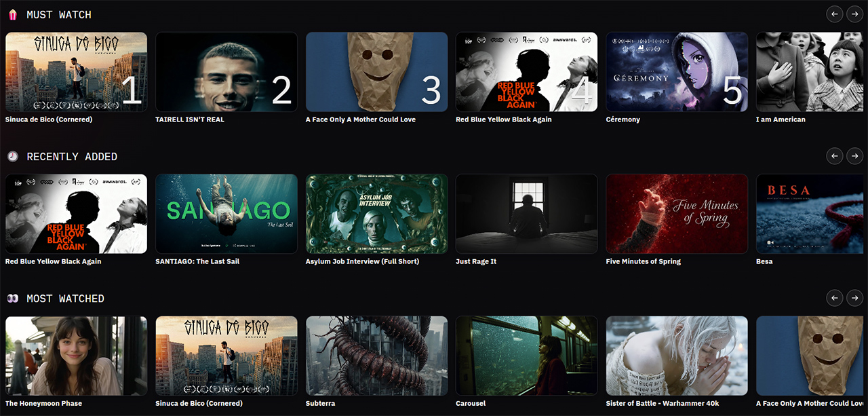Viewport: 868px width, 416px height.
Task: Open Céremony thumbnail ranked number 5
Action: click(x=677, y=72)
